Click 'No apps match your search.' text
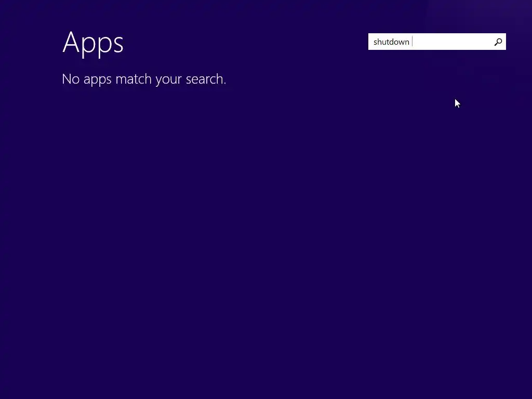The image size is (532, 399). [144, 79]
